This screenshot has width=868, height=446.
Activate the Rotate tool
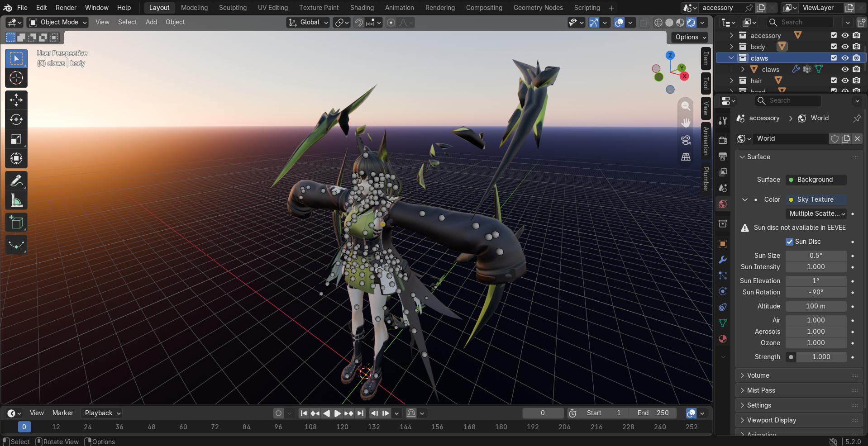16,119
